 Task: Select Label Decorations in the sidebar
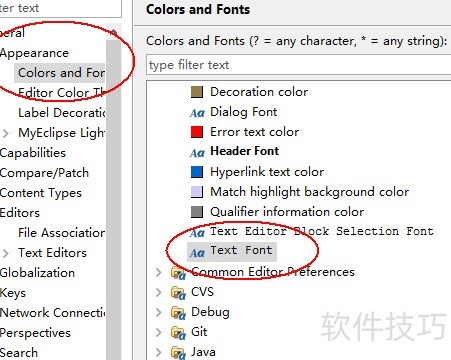click(x=62, y=113)
